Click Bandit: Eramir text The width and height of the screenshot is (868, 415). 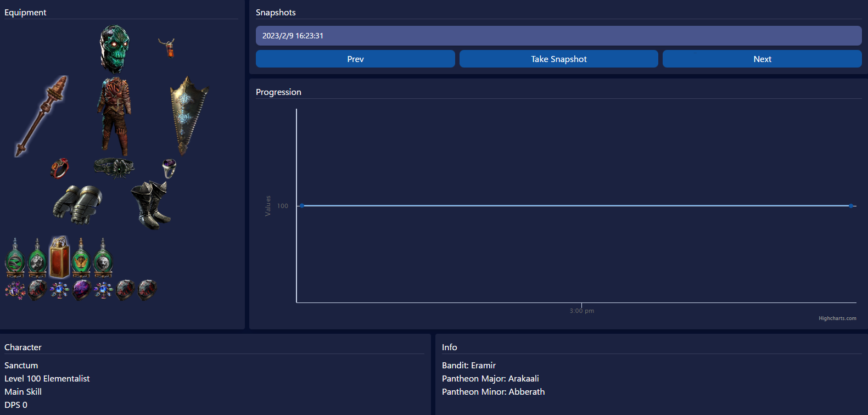469,365
